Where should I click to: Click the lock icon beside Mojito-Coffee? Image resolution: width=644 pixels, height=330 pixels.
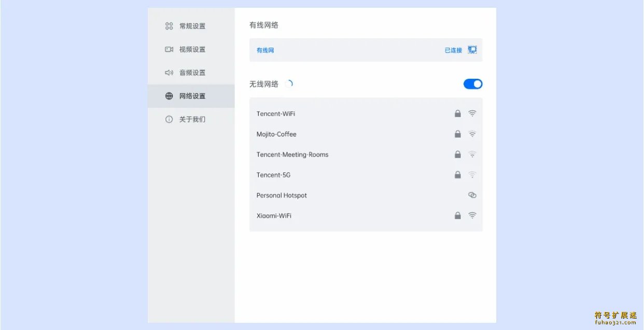[458, 134]
